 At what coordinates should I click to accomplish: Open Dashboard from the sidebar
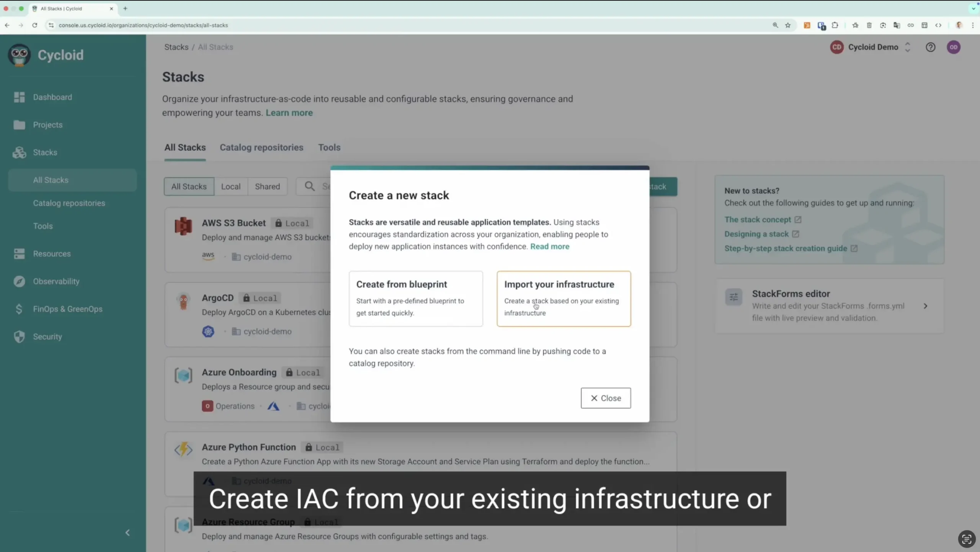click(52, 97)
